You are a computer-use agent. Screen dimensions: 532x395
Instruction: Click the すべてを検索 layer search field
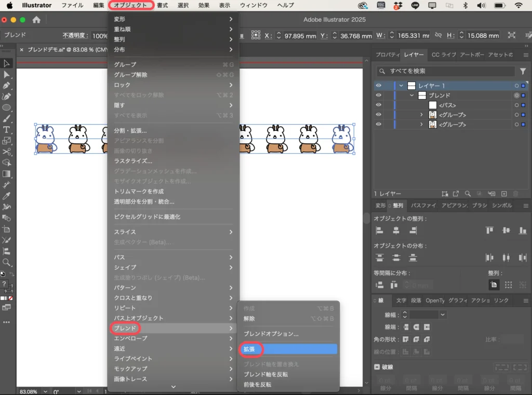pyautogui.click(x=447, y=71)
